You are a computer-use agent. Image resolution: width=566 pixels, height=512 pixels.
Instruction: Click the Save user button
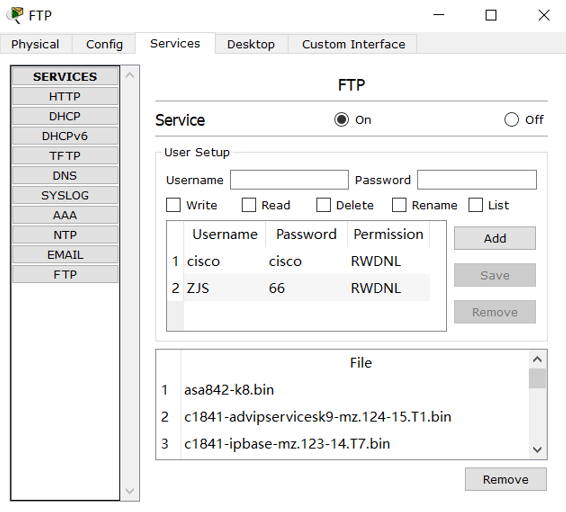pyautogui.click(x=495, y=275)
